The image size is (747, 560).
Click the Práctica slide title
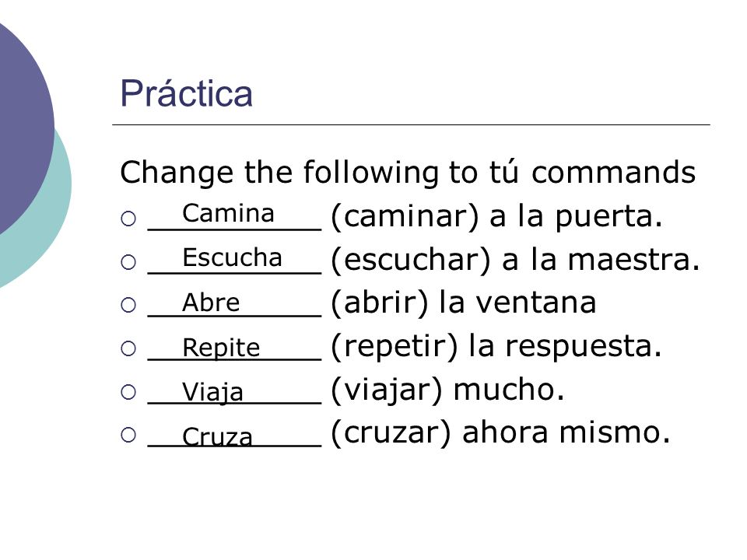click(186, 93)
